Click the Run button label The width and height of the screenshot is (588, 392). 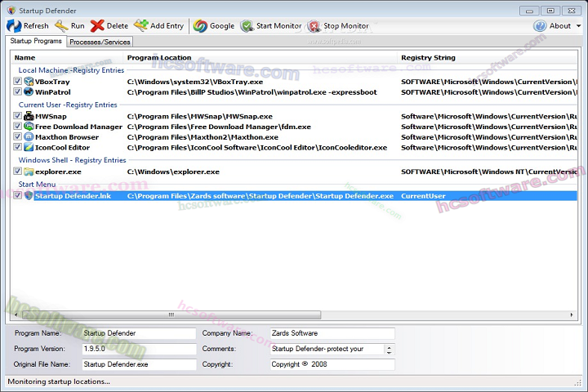[x=78, y=26]
